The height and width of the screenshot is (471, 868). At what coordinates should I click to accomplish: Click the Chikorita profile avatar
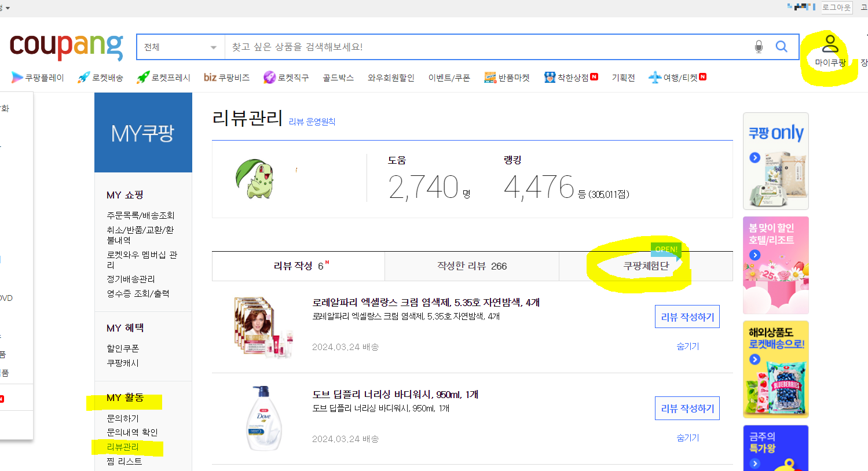255,179
